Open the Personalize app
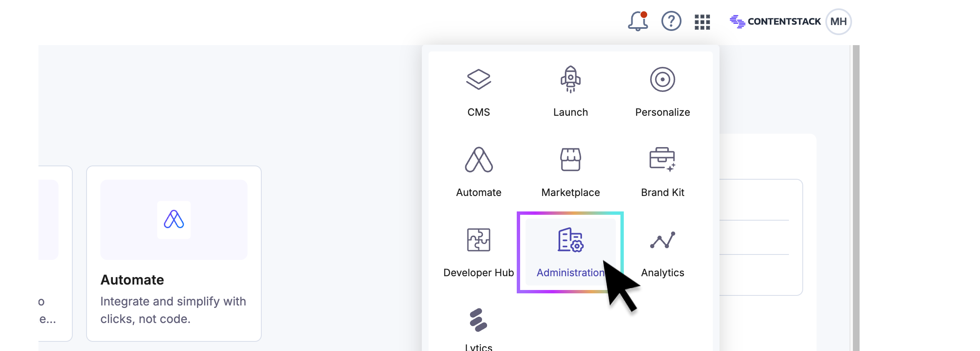Screen dimensions: 980x351 click(x=662, y=93)
